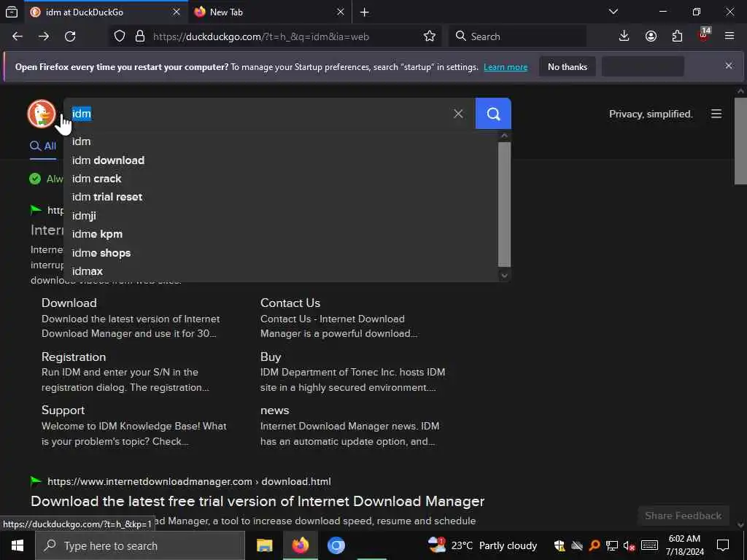Open the Firefox account icon

coord(651,36)
